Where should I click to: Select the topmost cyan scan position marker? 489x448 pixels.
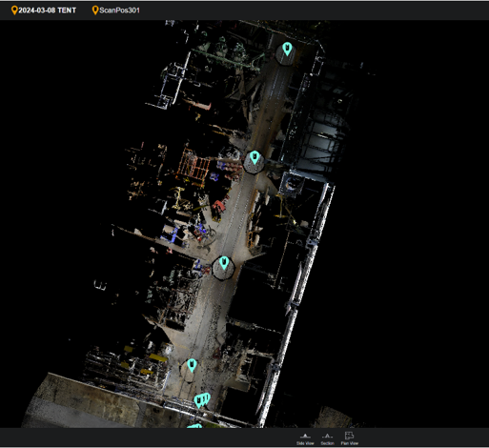287,50
